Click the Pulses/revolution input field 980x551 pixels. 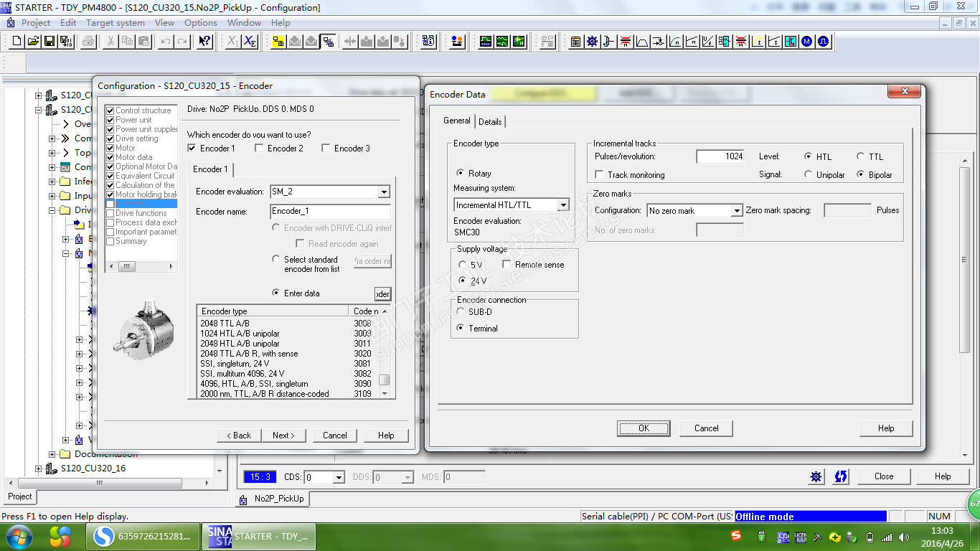pos(720,156)
